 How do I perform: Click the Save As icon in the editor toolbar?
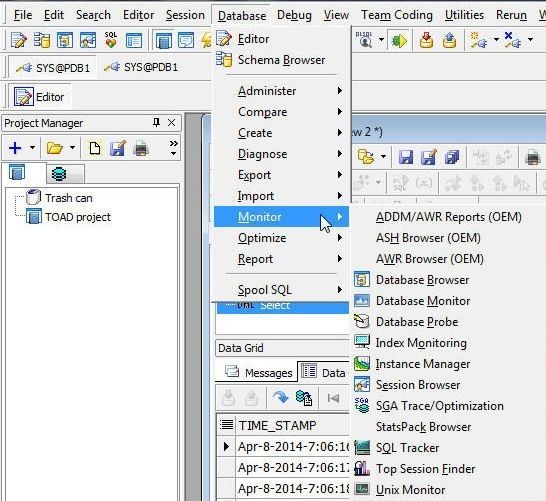(429, 157)
